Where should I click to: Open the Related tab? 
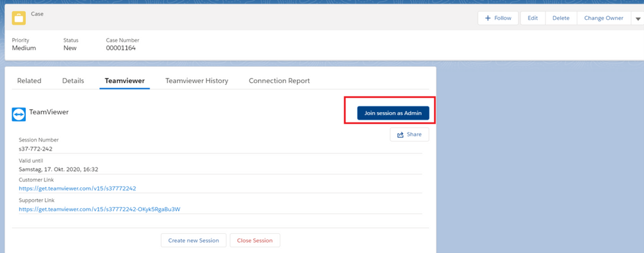29,80
